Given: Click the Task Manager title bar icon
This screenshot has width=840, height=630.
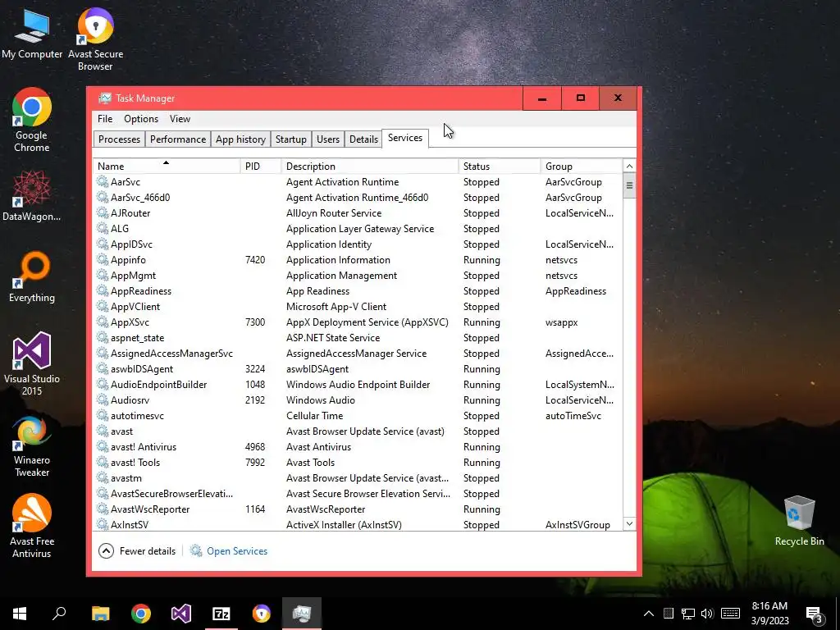Looking at the screenshot, I should point(105,98).
